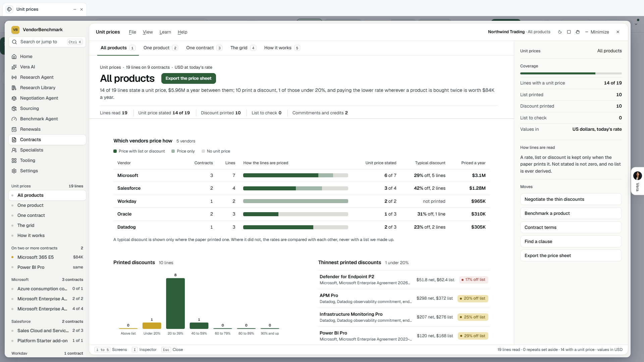Open Sourcing icon in sidebar
This screenshot has height=362, width=644.
click(x=14, y=109)
